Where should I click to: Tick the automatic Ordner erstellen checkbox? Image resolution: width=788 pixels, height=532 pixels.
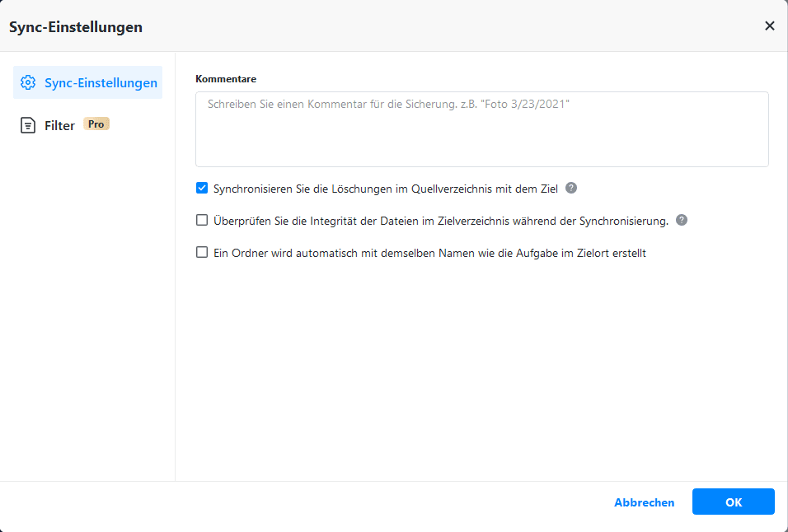pyautogui.click(x=202, y=253)
